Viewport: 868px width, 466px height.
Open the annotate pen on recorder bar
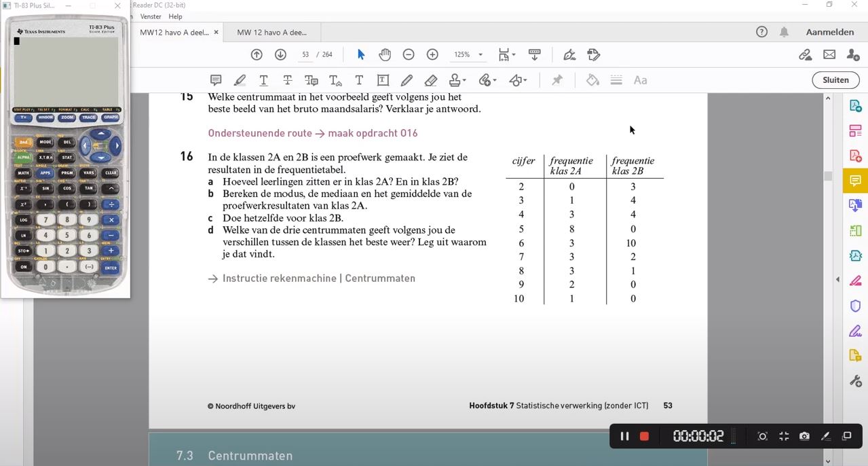(x=826, y=436)
